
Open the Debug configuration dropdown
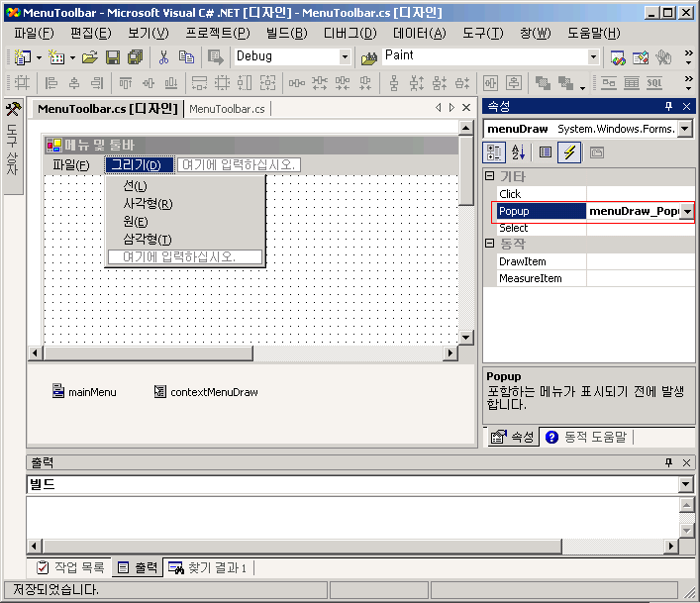(x=345, y=57)
